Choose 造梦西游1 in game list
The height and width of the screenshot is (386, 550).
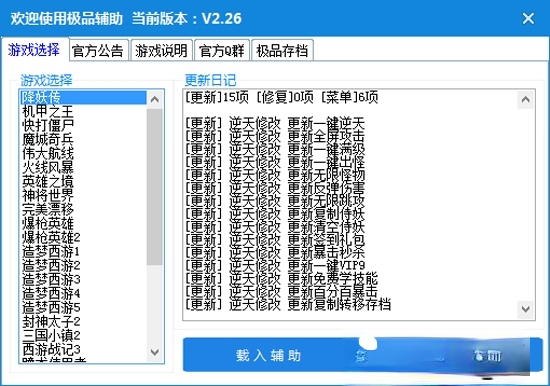83,252
